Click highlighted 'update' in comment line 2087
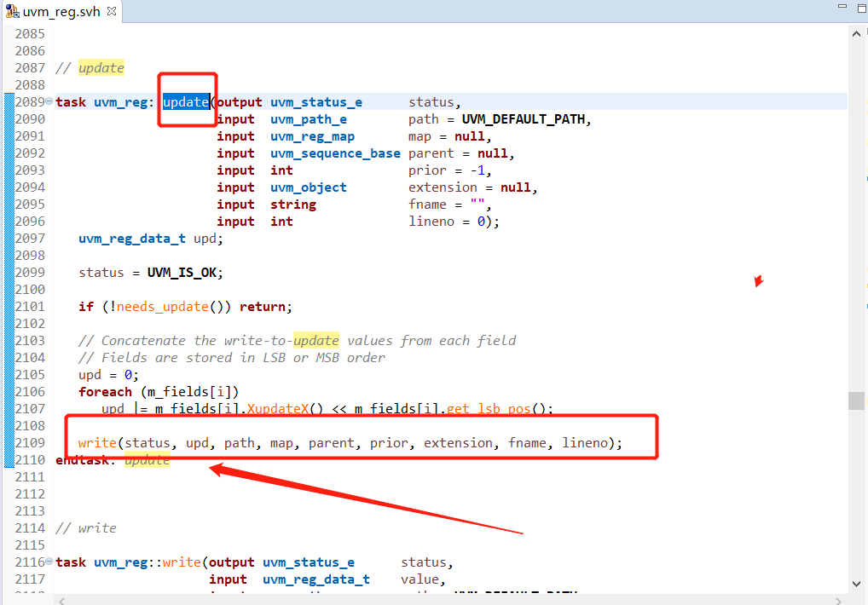This screenshot has height=605, width=868. [x=101, y=68]
